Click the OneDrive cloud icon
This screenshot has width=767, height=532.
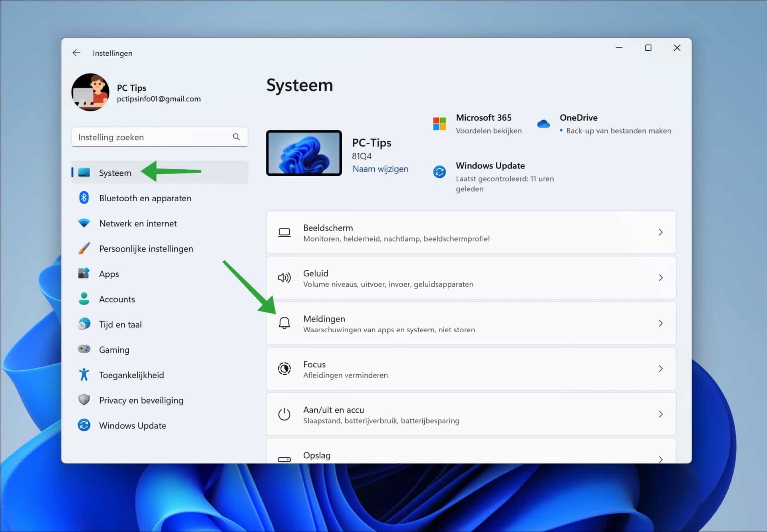coord(543,124)
